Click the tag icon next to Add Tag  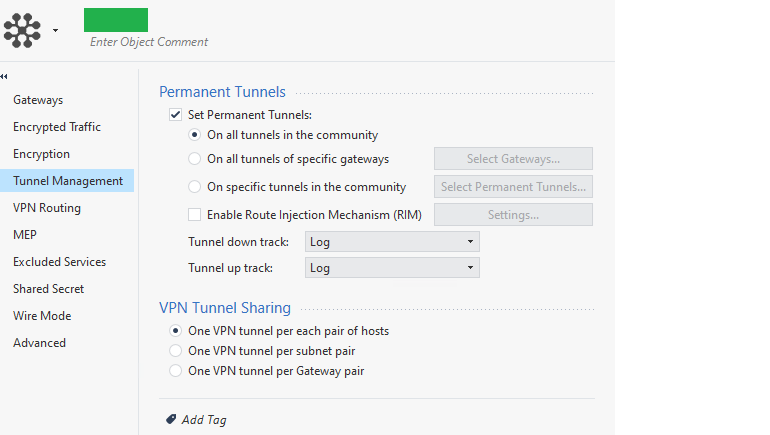pos(171,419)
